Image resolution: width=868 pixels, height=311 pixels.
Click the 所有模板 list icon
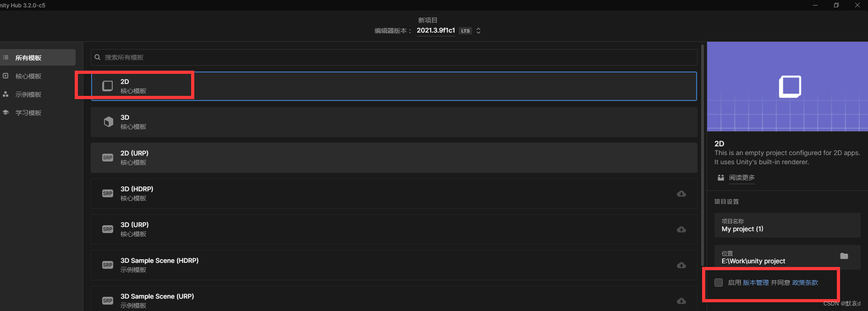click(x=5, y=57)
